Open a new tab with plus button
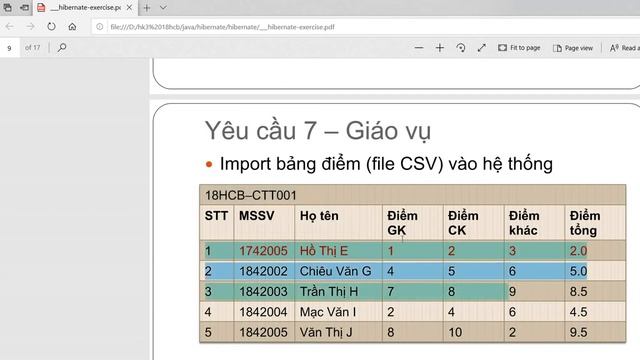This screenshot has height=360, width=640. 147,7
